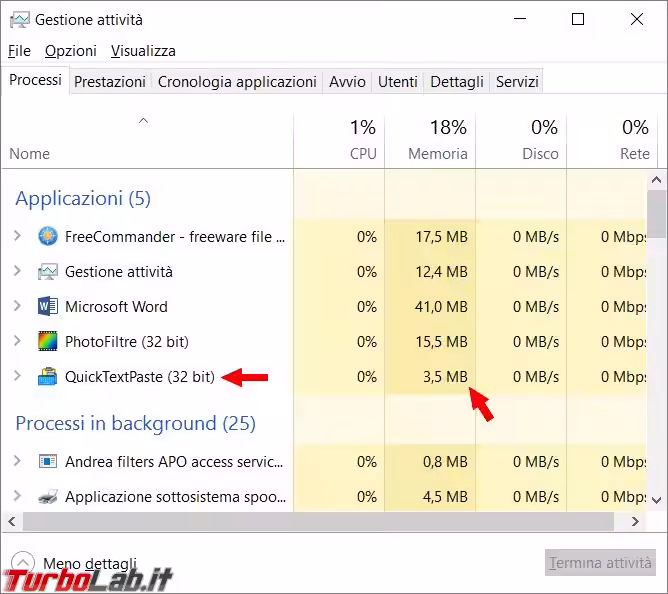Switch to the Servizi tab
Screen dimensions: 668x594
pos(516,82)
